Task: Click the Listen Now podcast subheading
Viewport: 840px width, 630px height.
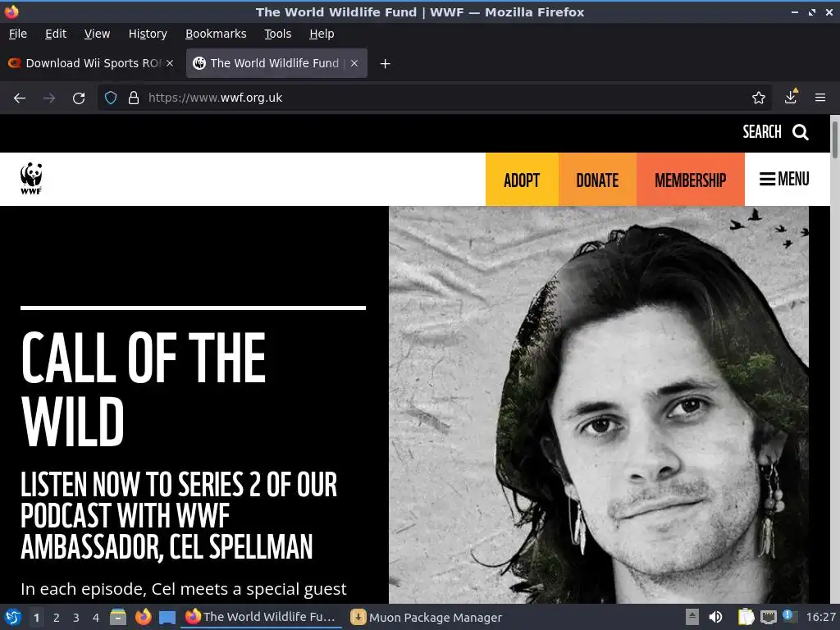Action: [179, 515]
